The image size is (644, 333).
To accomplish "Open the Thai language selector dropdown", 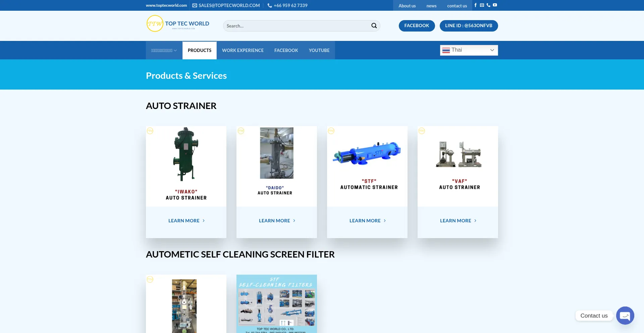I will [x=469, y=50].
